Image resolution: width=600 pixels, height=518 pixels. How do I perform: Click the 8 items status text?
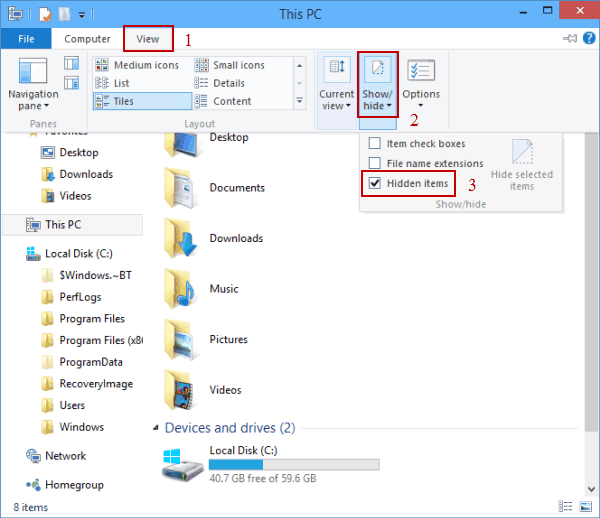31,507
